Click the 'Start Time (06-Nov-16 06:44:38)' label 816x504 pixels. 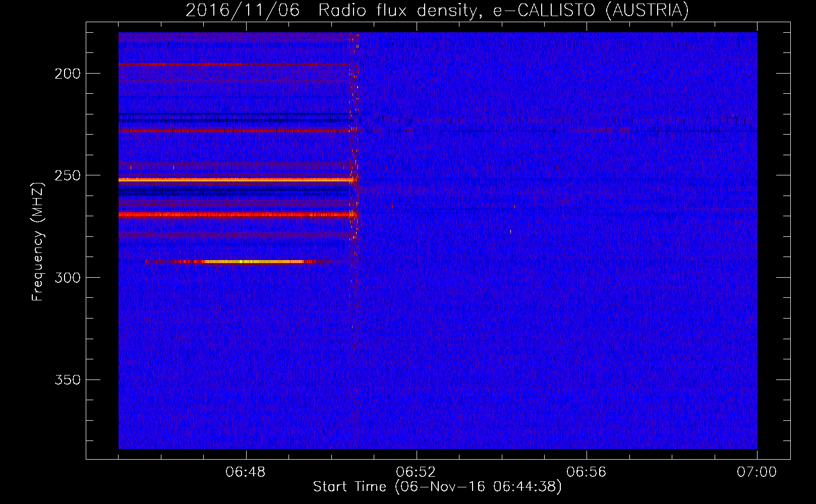tap(437, 487)
